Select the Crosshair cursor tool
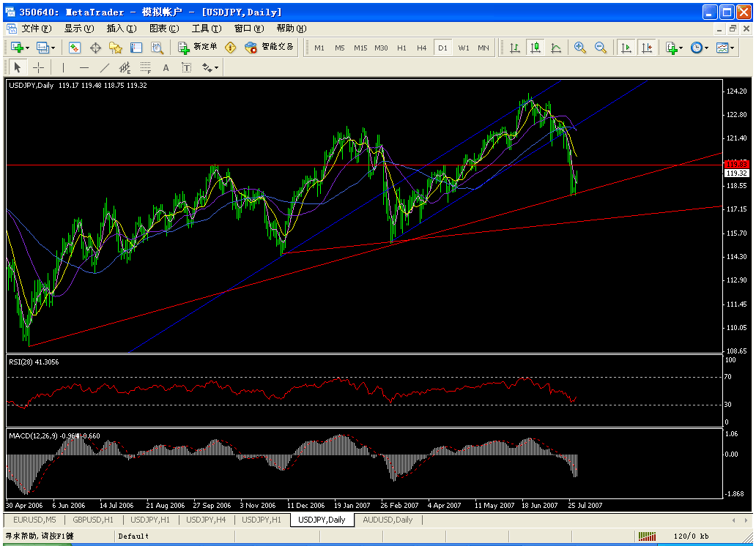The height and width of the screenshot is (546, 756). pos(39,67)
